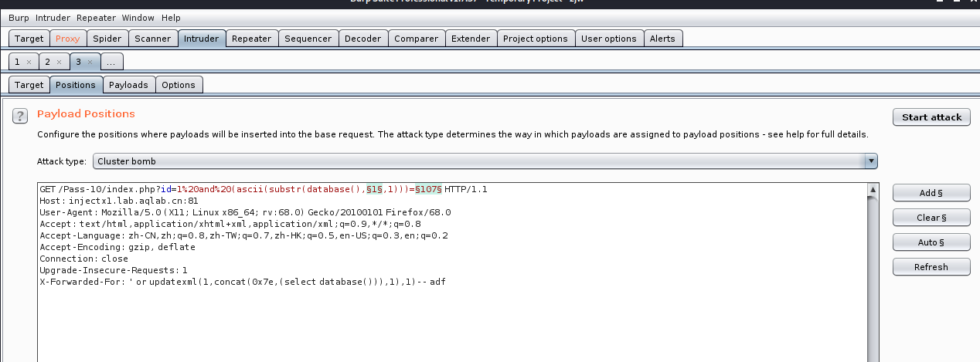Switch to the User options tab

pyautogui.click(x=608, y=39)
